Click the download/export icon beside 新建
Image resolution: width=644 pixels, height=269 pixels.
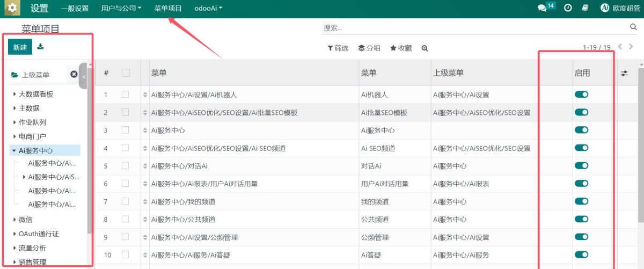click(40, 47)
